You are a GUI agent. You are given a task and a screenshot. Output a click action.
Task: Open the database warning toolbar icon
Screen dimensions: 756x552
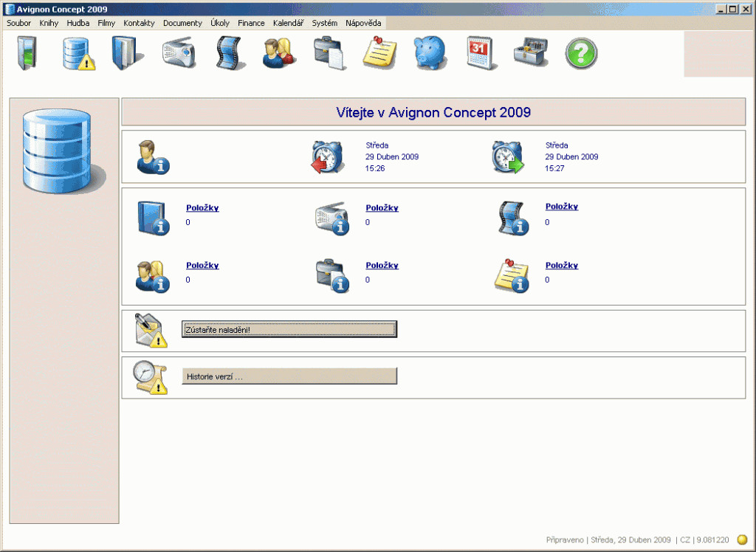point(78,54)
